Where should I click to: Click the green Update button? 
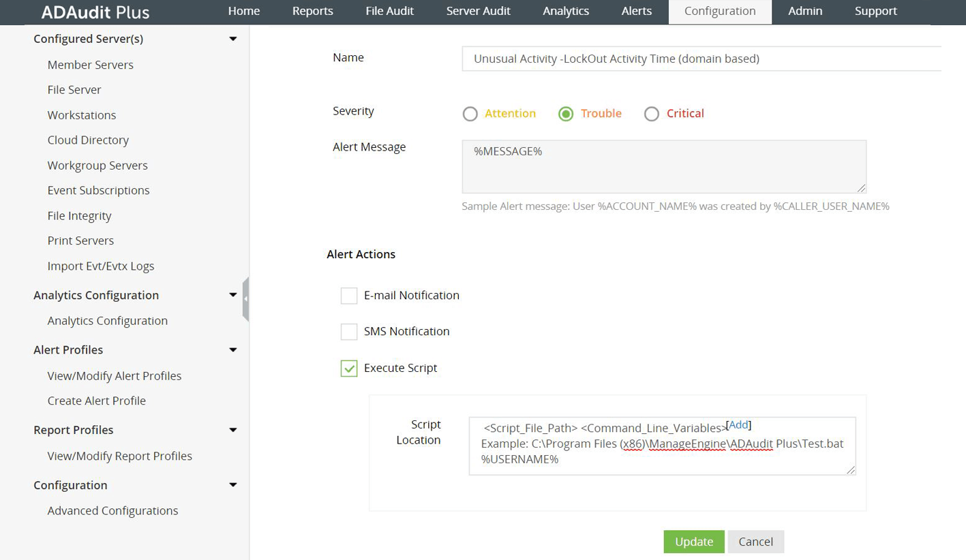coord(694,542)
